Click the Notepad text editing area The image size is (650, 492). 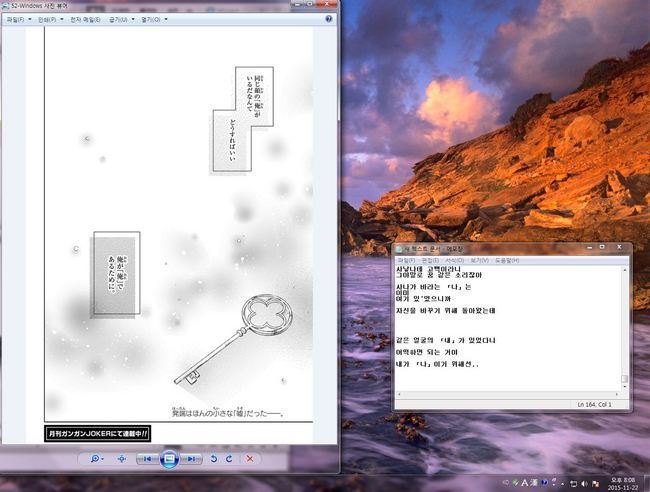pos(508,328)
